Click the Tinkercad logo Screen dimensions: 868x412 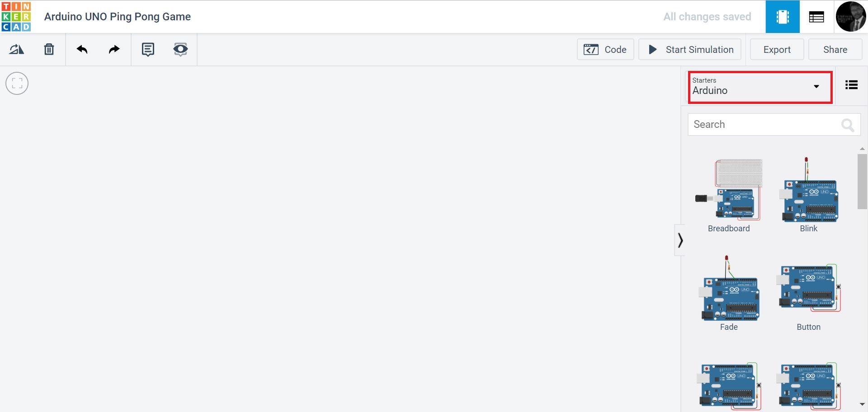tap(16, 17)
